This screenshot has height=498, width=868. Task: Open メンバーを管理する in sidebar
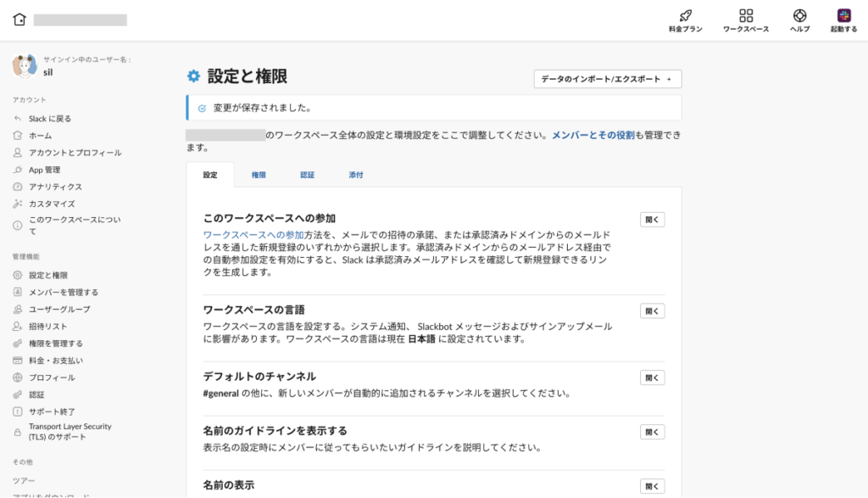[64, 292]
